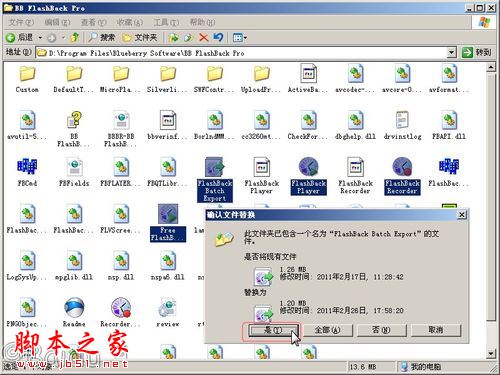Open the View (查看) menu
The width and height of the screenshot is (500, 375).
click(94, 22)
